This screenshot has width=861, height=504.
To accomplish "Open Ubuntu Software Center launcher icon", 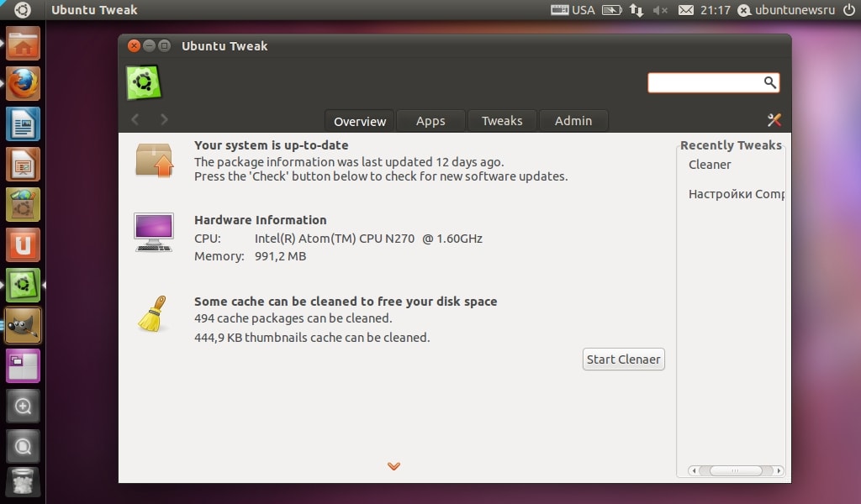I will click(x=23, y=205).
